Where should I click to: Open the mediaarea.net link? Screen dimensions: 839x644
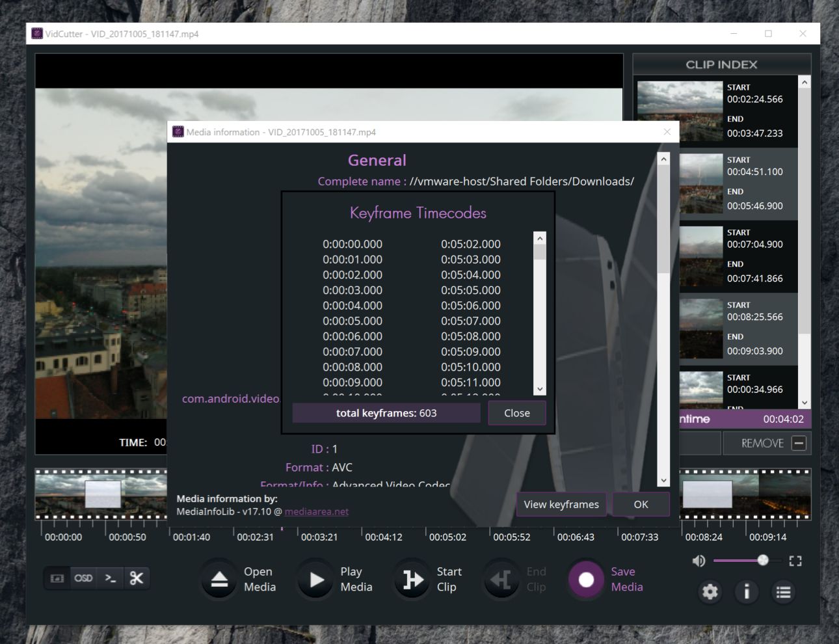point(317,511)
